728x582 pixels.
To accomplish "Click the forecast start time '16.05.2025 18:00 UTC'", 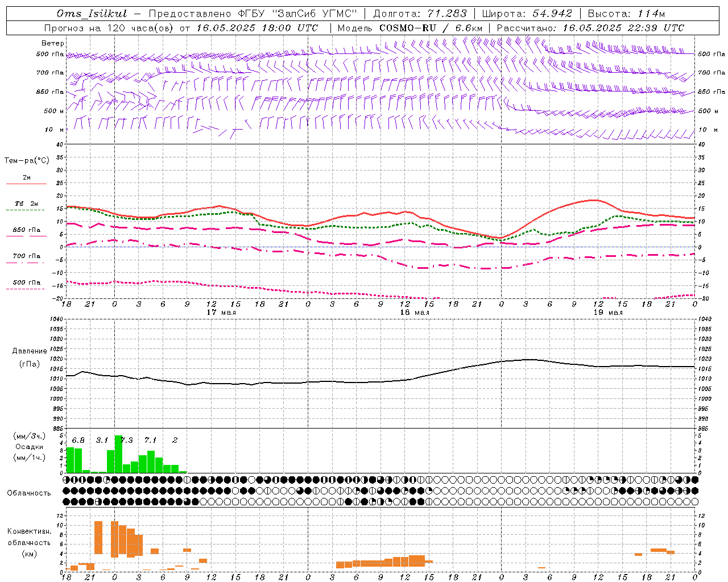I will [257, 28].
